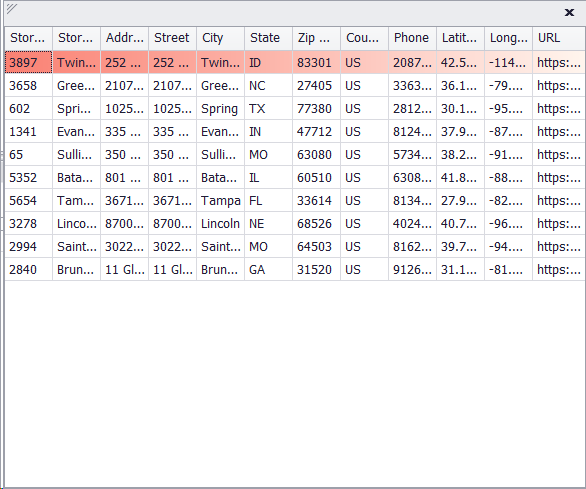Click the Phone column header
The height and width of the screenshot is (489, 586).
412,38
